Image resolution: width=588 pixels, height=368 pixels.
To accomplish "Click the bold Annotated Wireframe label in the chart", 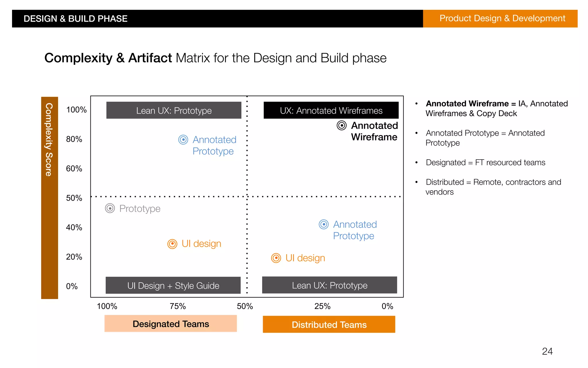I will pyautogui.click(x=374, y=131).
